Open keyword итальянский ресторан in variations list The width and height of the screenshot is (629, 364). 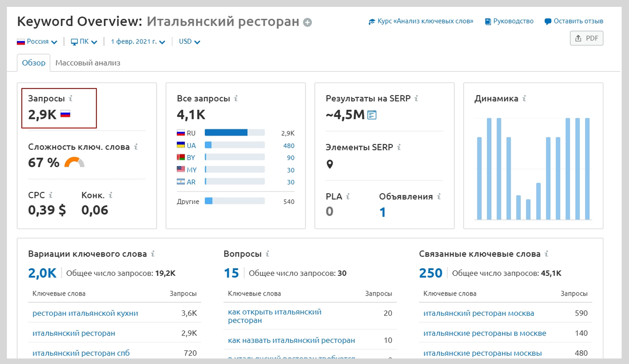click(x=74, y=333)
